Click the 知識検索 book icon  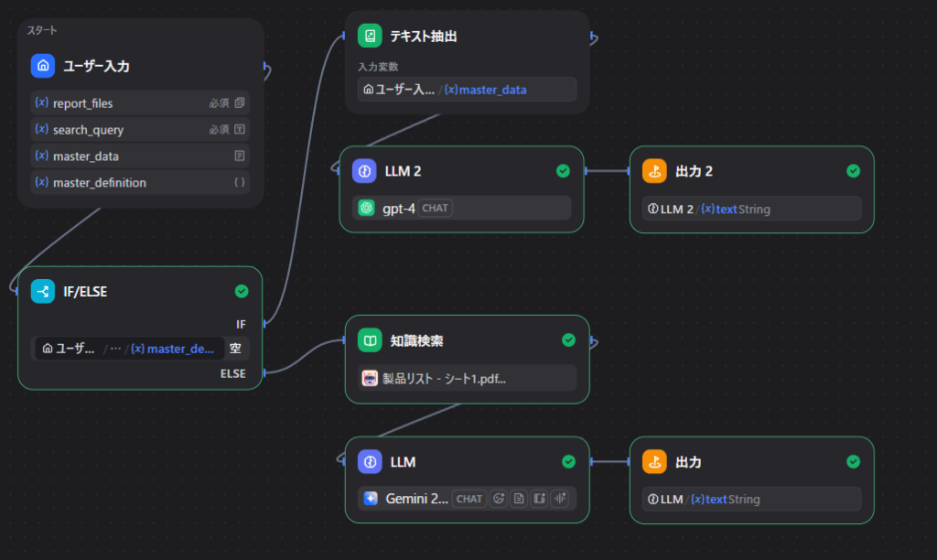pos(370,340)
